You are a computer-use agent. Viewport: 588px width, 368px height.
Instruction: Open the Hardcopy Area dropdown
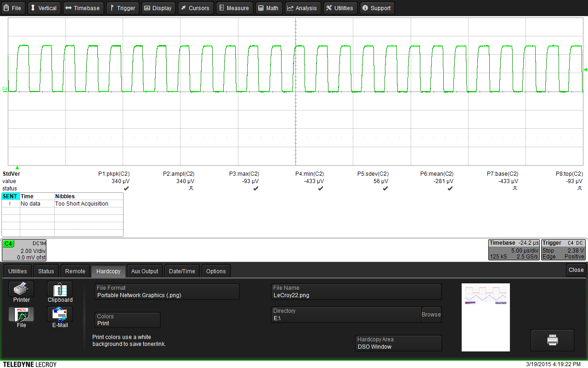click(x=399, y=343)
